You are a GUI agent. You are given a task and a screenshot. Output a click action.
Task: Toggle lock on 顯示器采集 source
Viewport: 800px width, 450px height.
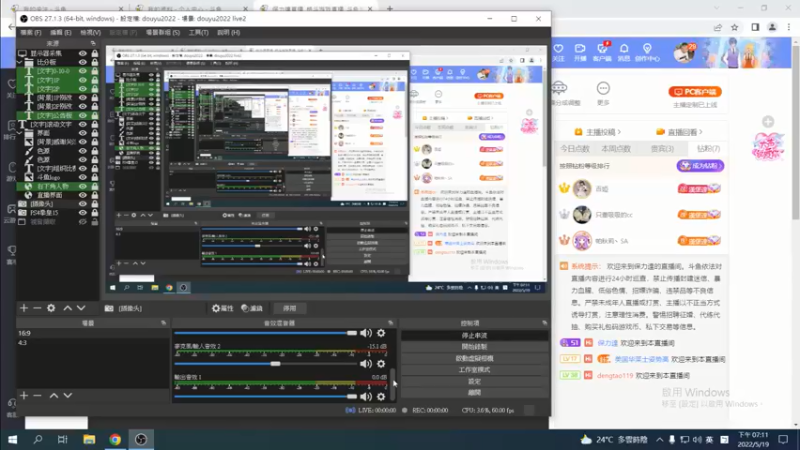(94, 53)
